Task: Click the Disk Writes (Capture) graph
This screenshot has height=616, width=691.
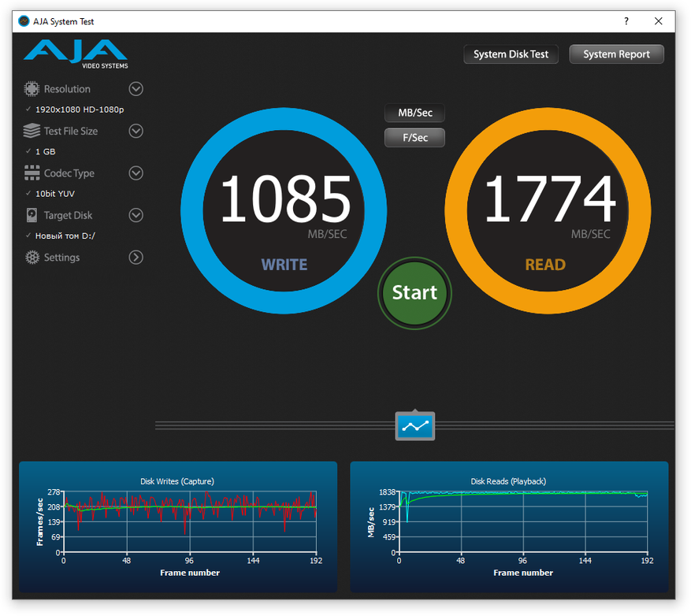Action: click(189, 522)
